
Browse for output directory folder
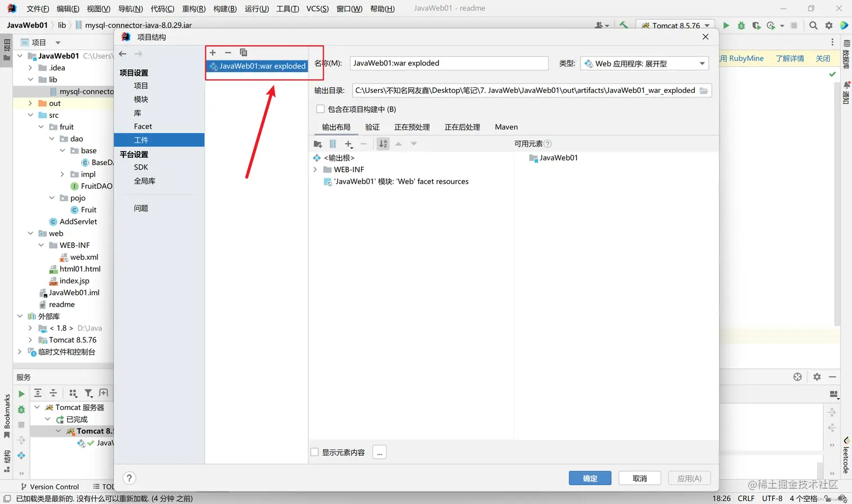pos(704,91)
